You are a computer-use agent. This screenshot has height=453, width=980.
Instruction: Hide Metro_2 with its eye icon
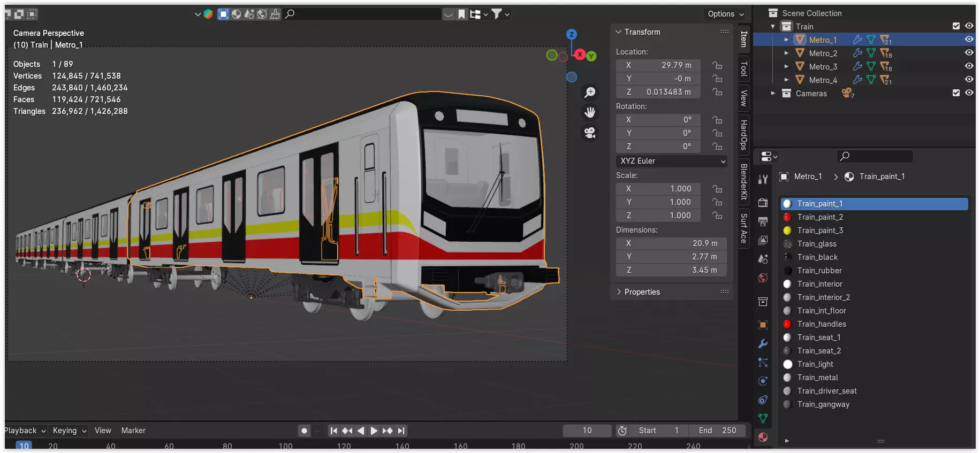coord(969,52)
